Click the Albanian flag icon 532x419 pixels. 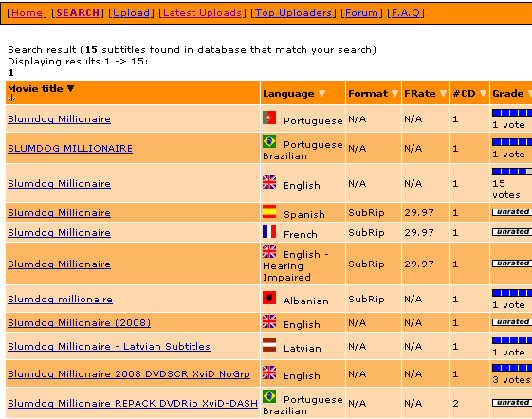point(269,298)
